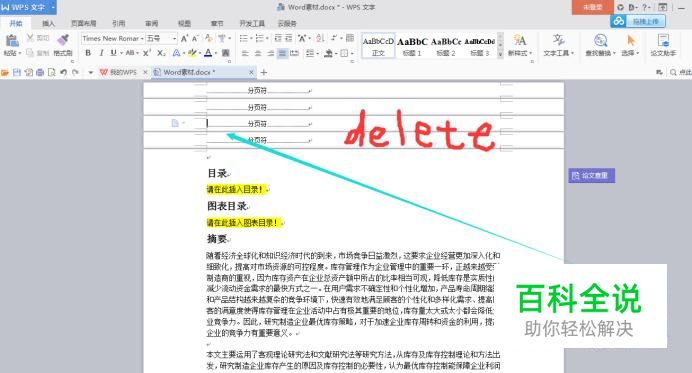This screenshot has height=373, width=692.
Task: Save the document with the disk icon
Action: pyautogui.click(x=17, y=72)
